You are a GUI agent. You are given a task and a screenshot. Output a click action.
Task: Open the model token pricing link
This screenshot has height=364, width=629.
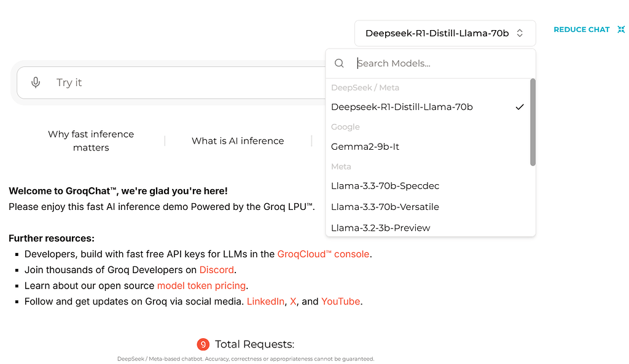pyautogui.click(x=201, y=286)
